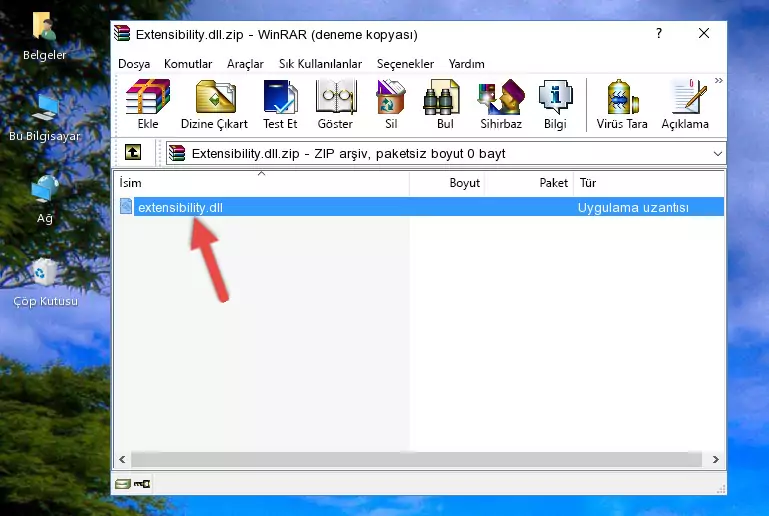The height and width of the screenshot is (516, 769).
Task: Open the Yardım menu
Action: click(x=466, y=64)
